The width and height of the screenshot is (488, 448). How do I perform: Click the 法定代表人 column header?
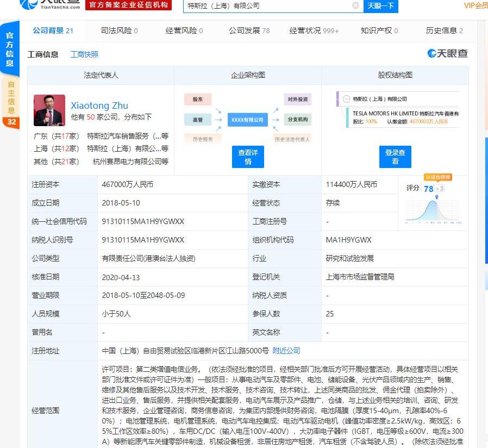[101, 75]
